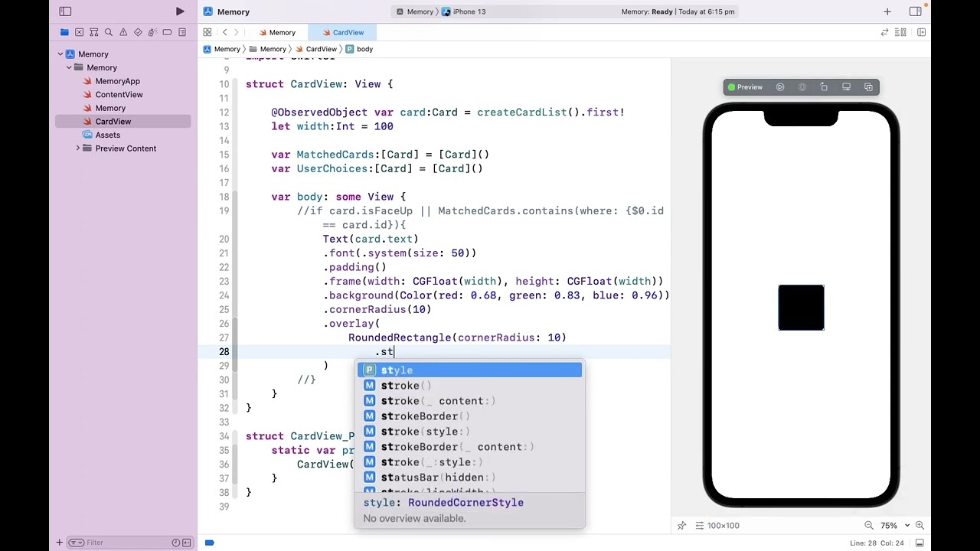Hide the navigator sidebar
The image size is (980, 551).
[x=65, y=11]
